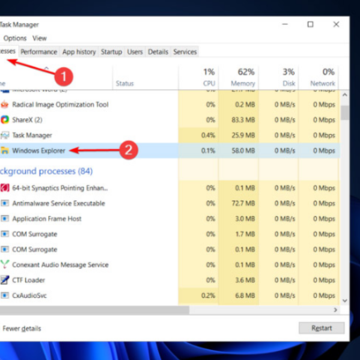Open the Options menu
The width and height of the screenshot is (360, 360).
(15, 38)
